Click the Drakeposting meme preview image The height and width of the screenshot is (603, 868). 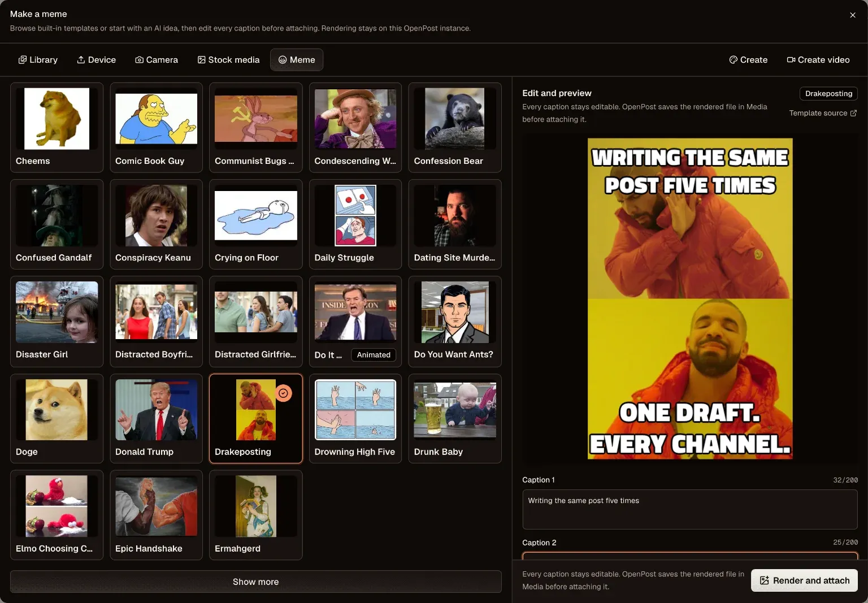690,298
